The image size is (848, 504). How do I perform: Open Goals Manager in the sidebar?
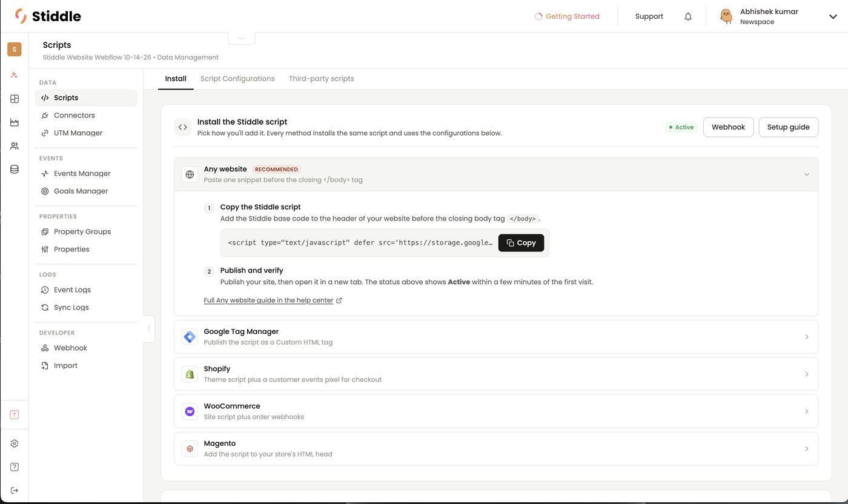click(87, 191)
